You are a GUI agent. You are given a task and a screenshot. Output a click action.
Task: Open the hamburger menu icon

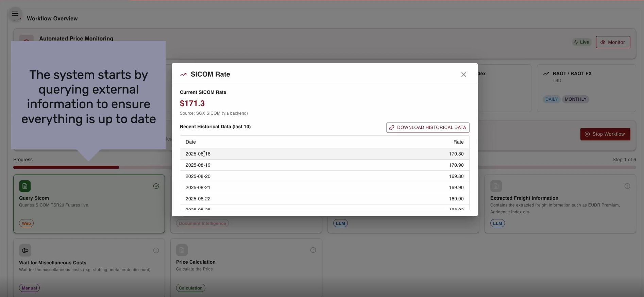click(15, 14)
